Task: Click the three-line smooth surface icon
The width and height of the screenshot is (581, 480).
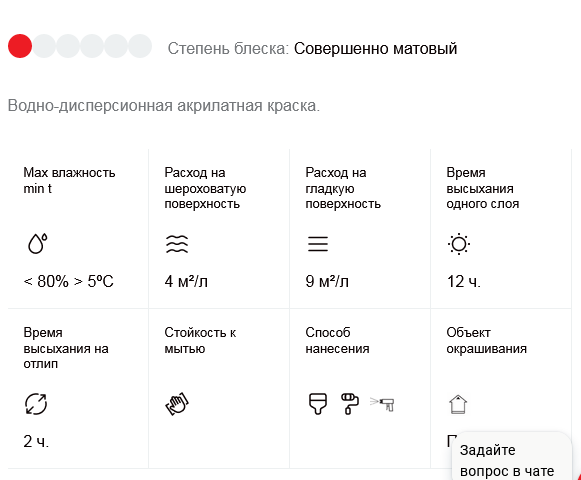Action: (318, 244)
